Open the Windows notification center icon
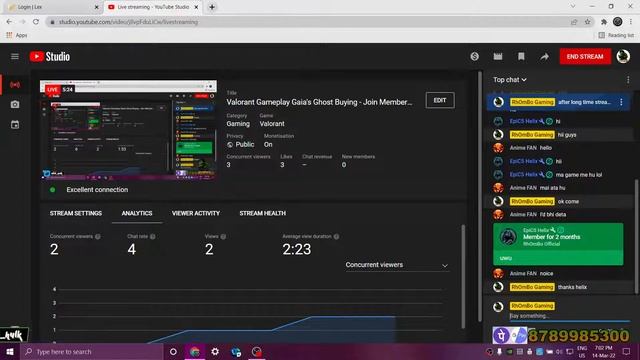Image resolution: width=640 pixels, height=360 pixels. click(x=626, y=351)
